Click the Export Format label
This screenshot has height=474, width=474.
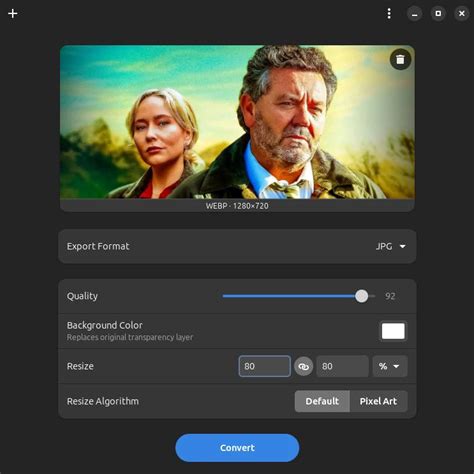coord(98,246)
